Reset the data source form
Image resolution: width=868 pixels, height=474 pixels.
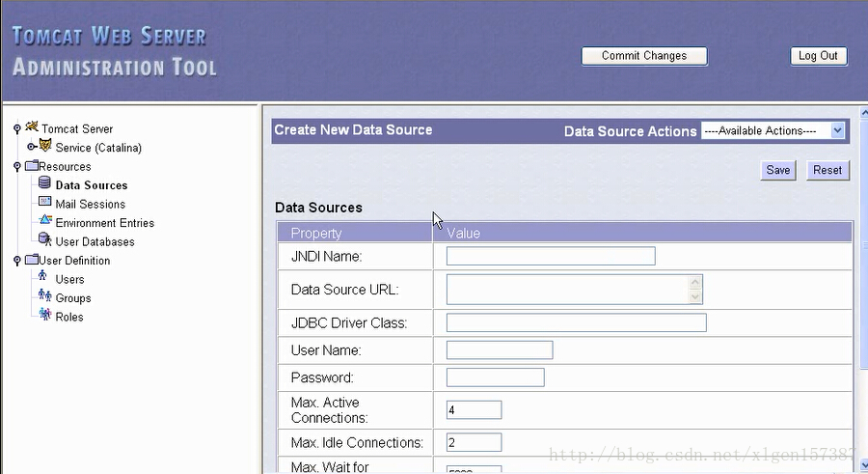pyautogui.click(x=827, y=170)
